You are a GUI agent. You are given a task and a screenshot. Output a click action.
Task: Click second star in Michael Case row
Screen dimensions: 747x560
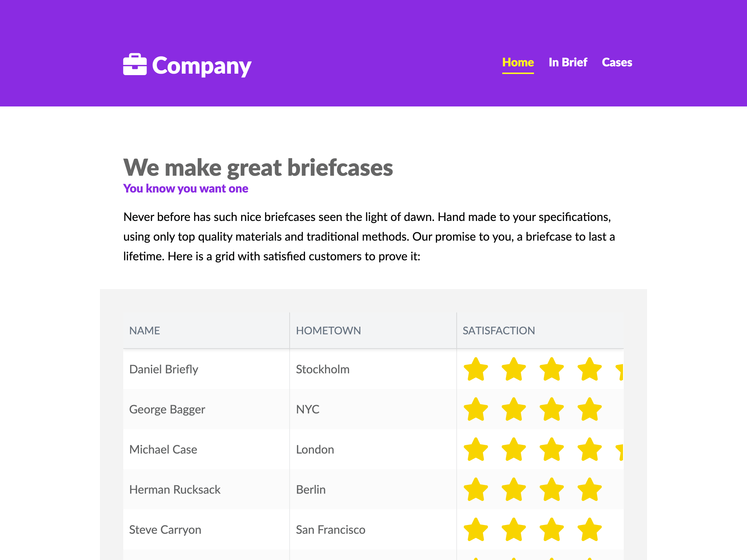click(x=514, y=449)
